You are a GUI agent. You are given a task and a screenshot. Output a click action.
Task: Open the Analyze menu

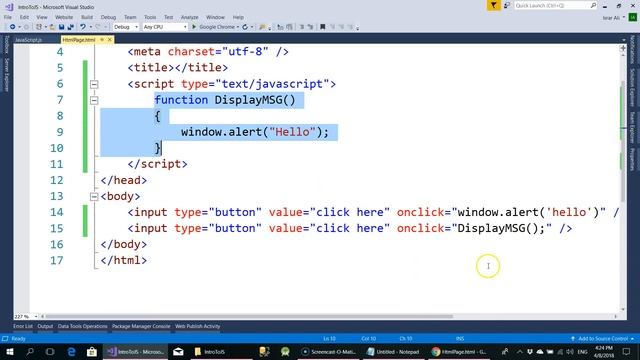(x=189, y=17)
